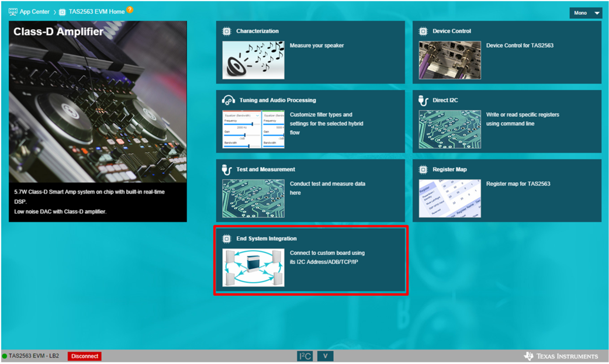Click the Device Control chip icon
This screenshot has height=364, width=609.
[x=423, y=31]
